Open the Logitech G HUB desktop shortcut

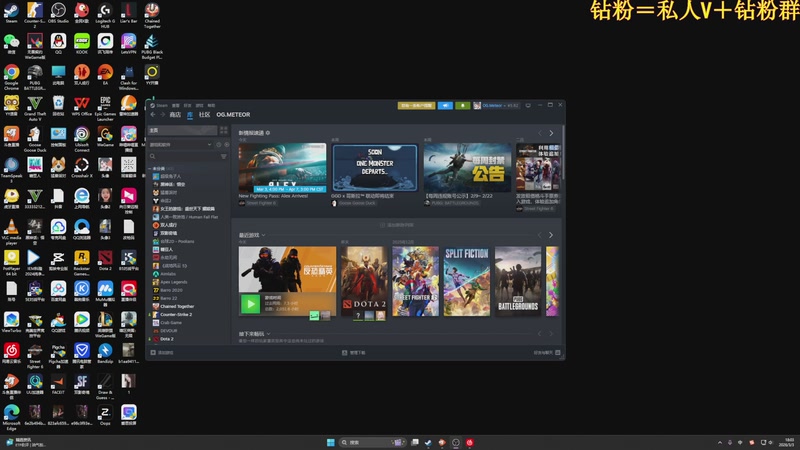105,14
